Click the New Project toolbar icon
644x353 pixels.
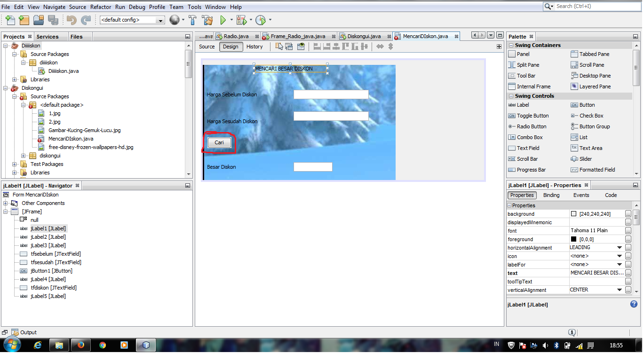[x=24, y=20]
